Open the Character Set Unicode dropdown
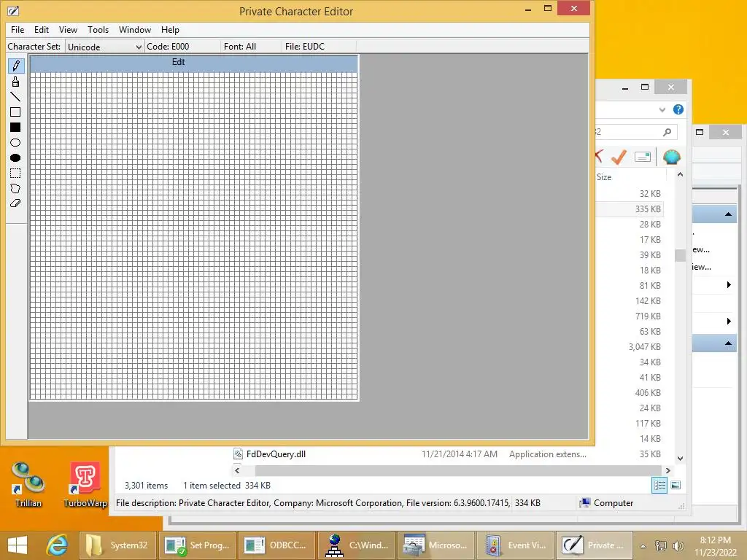The image size is (747, 560). click(104, 47)
